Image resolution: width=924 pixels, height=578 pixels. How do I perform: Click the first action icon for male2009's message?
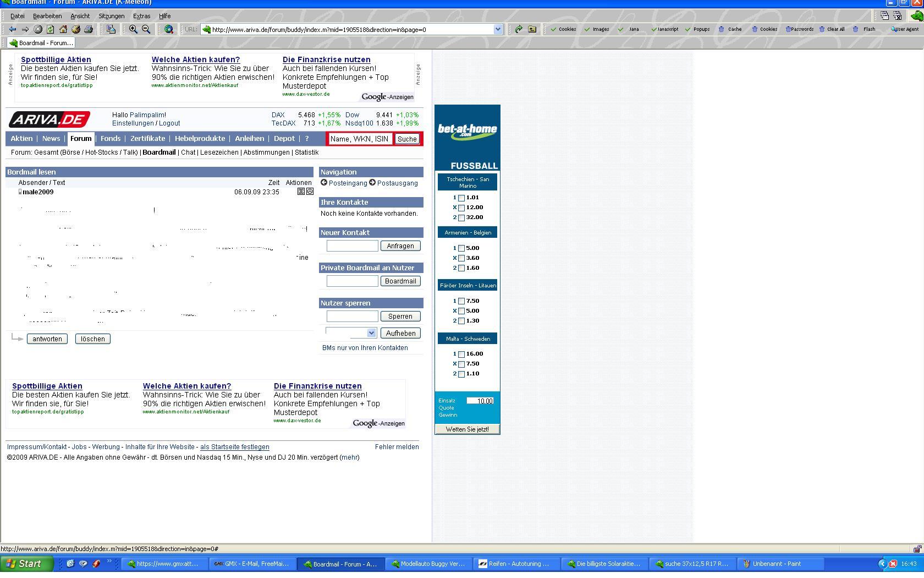click(x=301, y=192)
